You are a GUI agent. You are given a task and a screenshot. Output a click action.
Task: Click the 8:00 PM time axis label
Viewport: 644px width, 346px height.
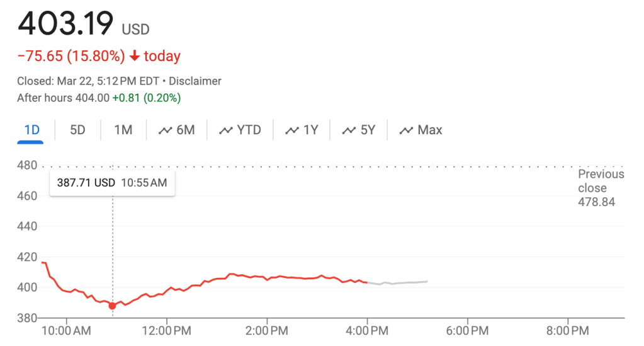567,330
